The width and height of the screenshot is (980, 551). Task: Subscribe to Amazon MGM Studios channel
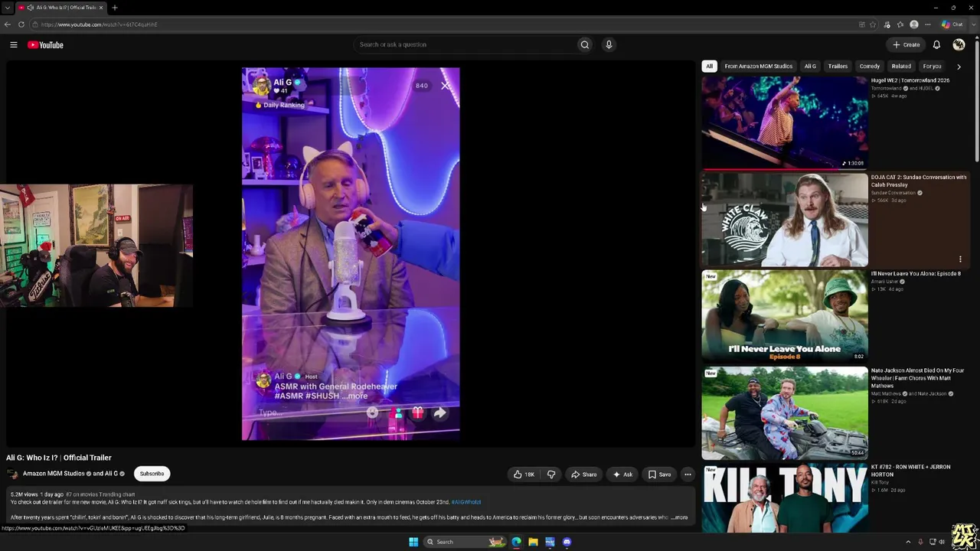tap(152, 474)
